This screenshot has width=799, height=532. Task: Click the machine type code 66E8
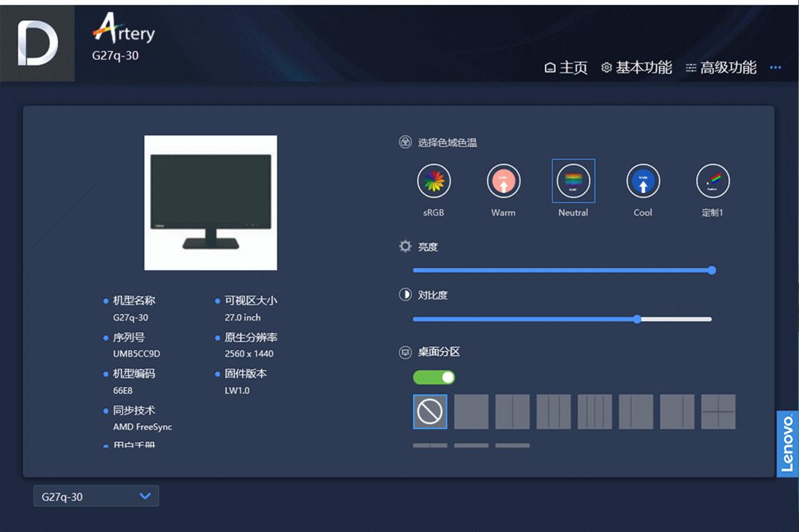123,391
